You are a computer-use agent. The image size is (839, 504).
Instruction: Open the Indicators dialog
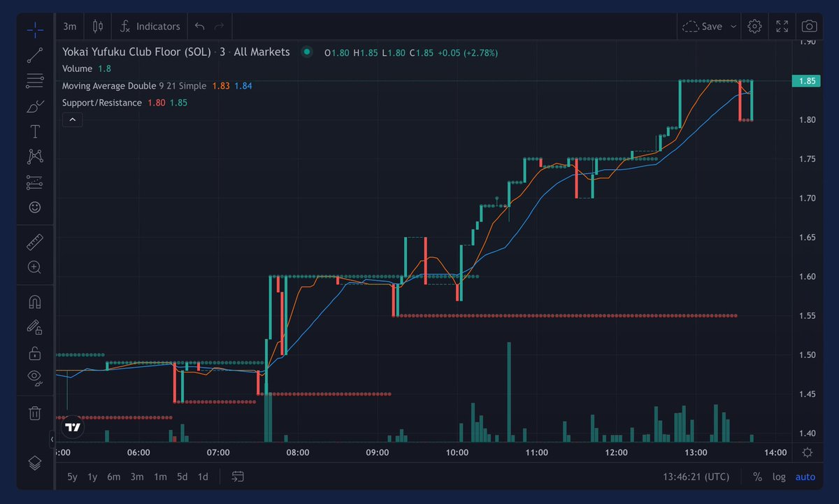tap(149, 26)
